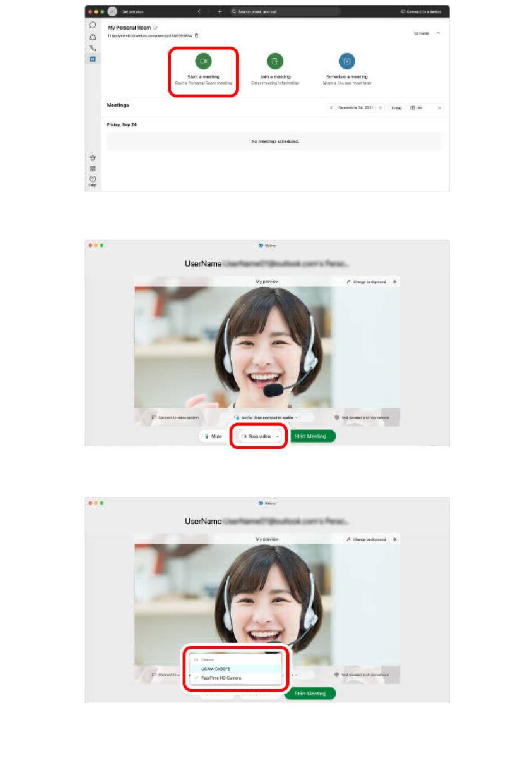Screen dimensions: 532x772
Task: Test speaker and microphone in the Camera menu window
Action: click(x=361, y=675)
